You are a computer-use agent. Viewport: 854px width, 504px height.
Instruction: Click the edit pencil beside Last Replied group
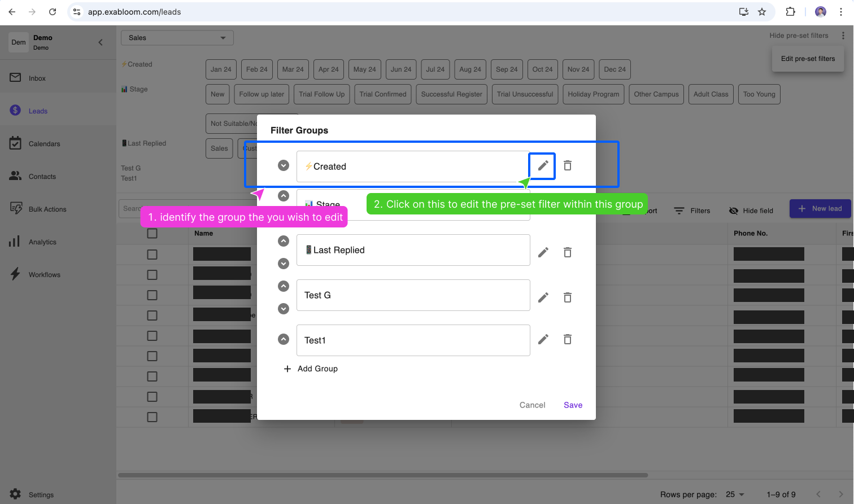tap(543, 252)
